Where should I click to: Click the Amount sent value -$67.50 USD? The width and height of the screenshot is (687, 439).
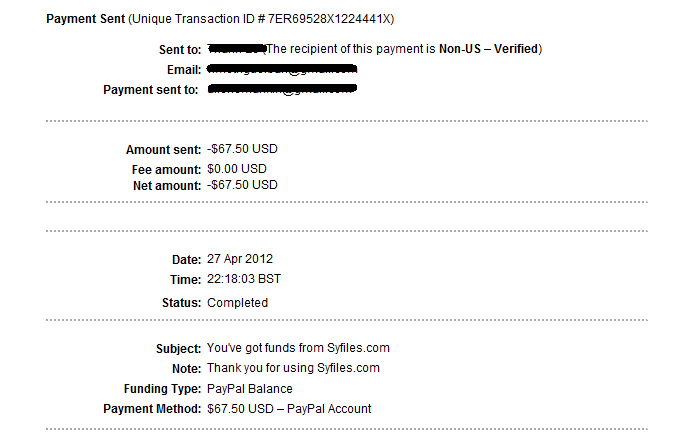pos(242,150)
